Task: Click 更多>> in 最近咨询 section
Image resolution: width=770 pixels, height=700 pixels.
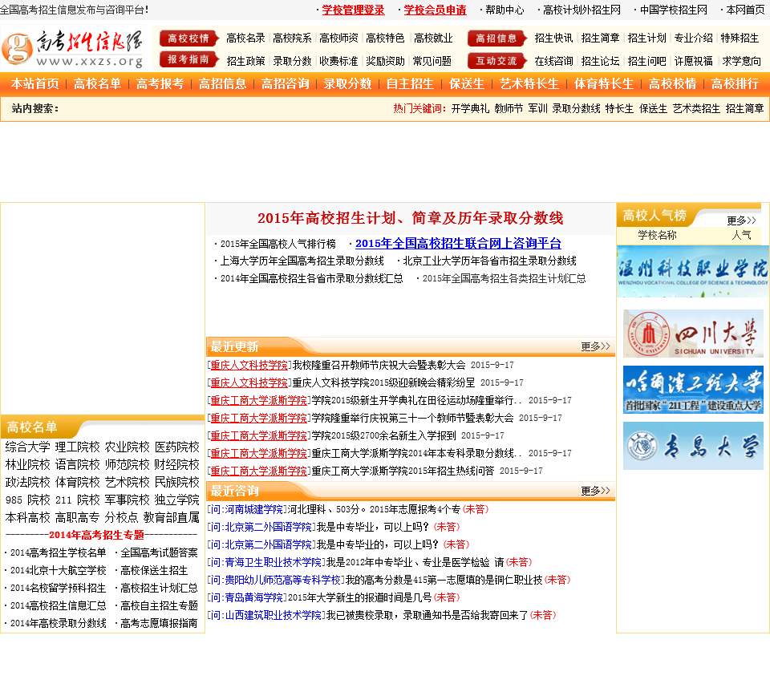Action: click(x=595, y=491)
